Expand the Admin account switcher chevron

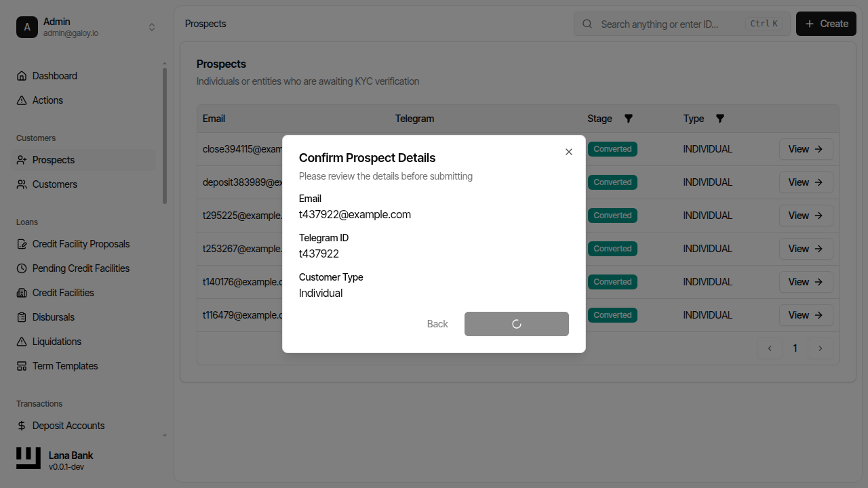pos(152,27)
